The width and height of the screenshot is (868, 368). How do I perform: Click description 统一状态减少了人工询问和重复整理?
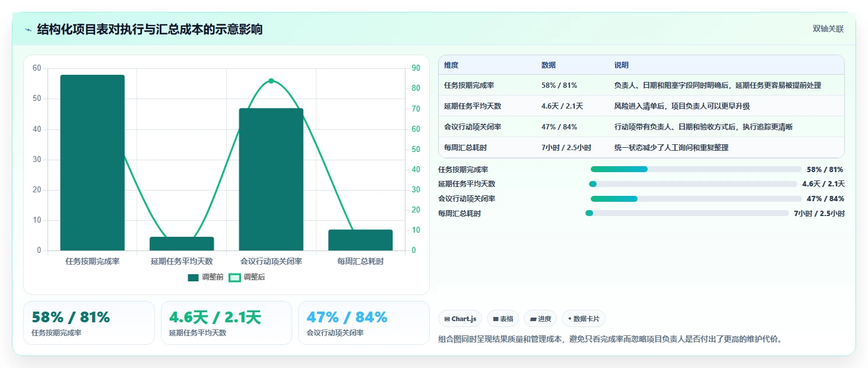click(x=671, y=148)
